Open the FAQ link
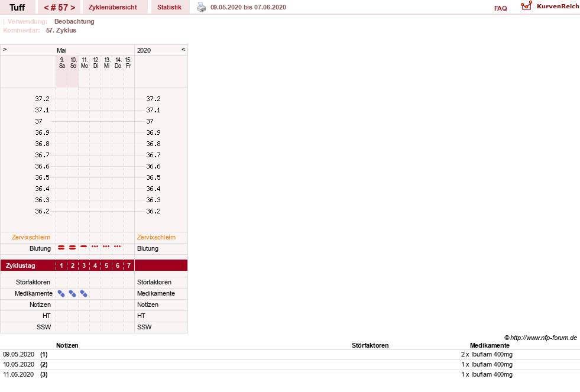The width and height of the screenshot is (580, 392). click(500, 8)
